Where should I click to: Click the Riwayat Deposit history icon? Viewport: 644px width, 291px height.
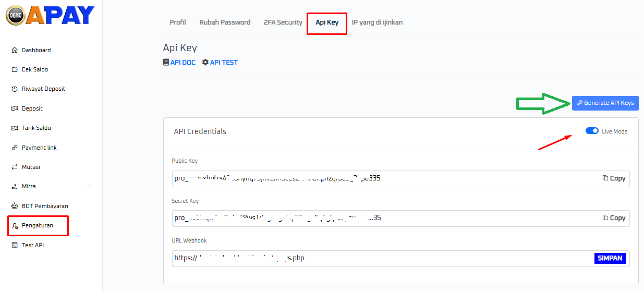tap(15, 89)
